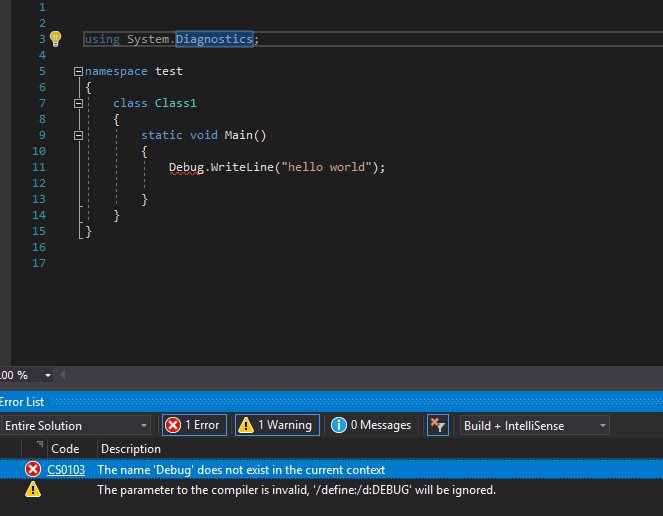Click the Error List panel title
The height and width of the screenshot is (516, 663).
pos(22,402)
